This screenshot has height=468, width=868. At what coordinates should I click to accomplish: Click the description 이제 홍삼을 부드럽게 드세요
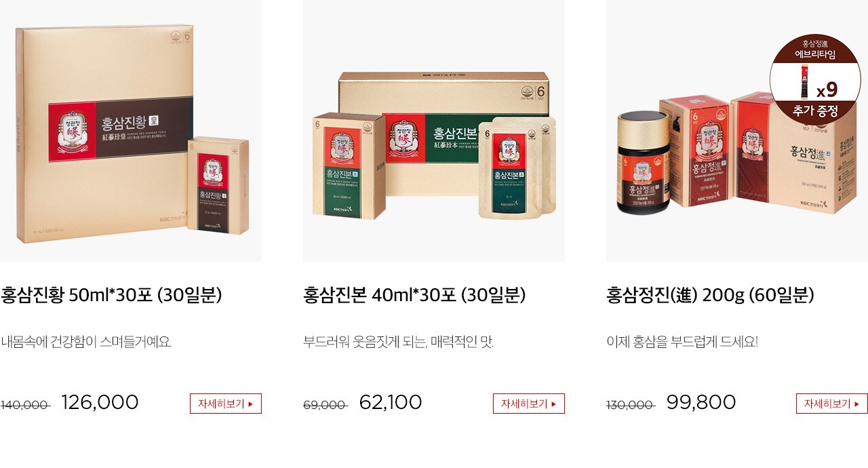pos(682,342)
